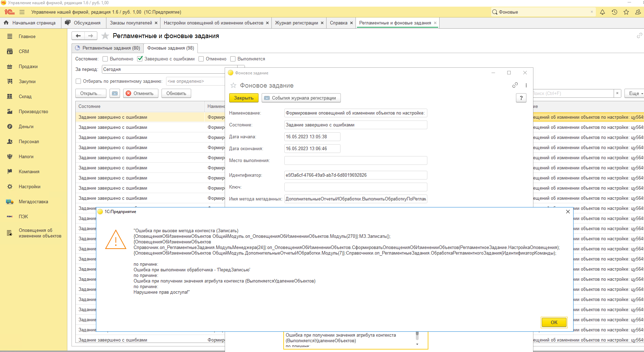Get link icon at page top right

pyautogui.click(x=639, y=36)
